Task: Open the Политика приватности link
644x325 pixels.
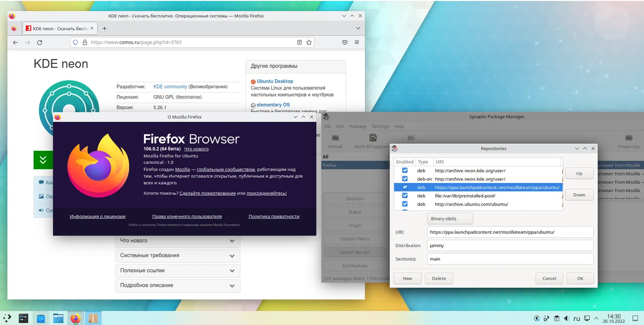Action: [274, 216]
